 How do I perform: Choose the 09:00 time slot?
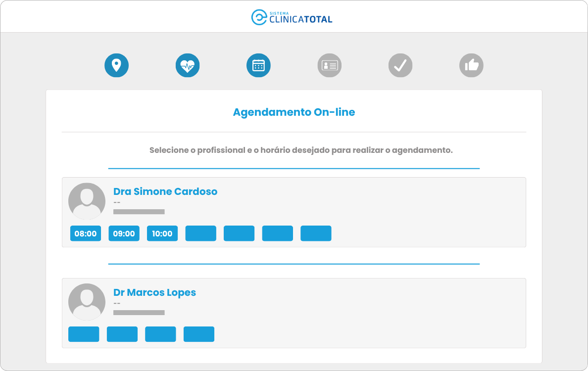coord(124,233)
